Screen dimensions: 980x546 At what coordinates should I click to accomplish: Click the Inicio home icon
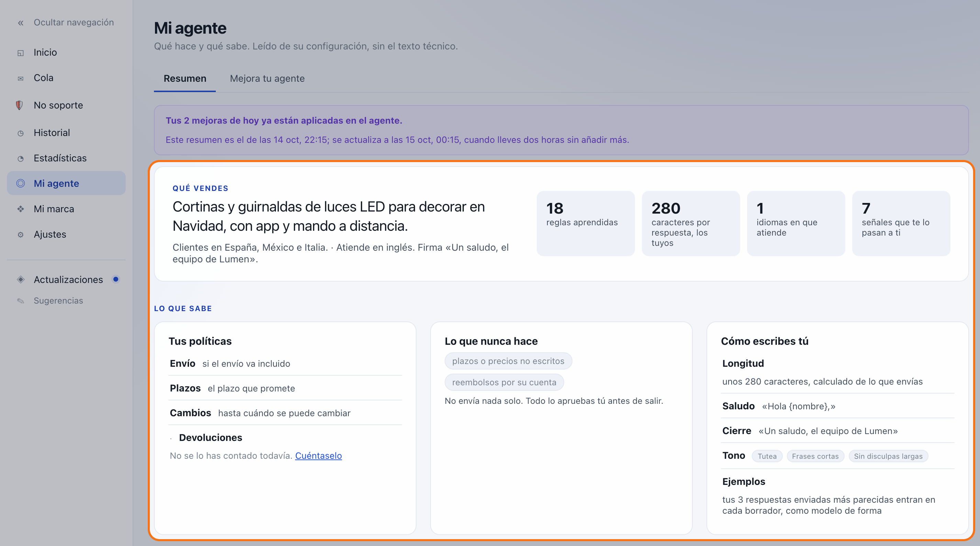21,53
